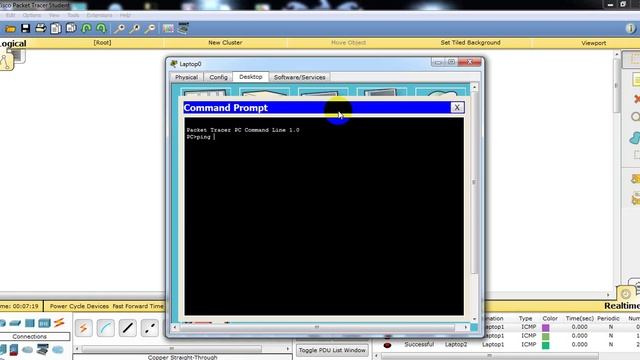The width and height of the screenshot is (640, 360).
Task: Open the Extensions menu
Action: [99, 15]
